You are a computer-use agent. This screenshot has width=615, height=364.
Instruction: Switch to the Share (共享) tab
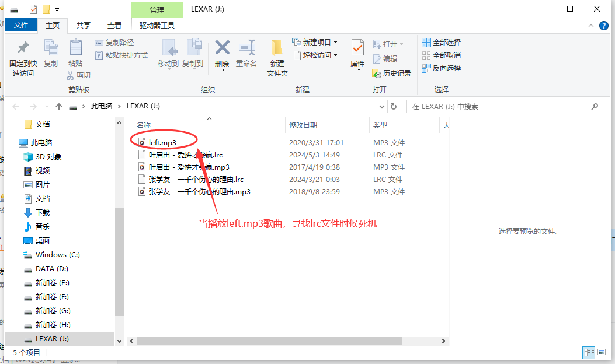(83, 26)
